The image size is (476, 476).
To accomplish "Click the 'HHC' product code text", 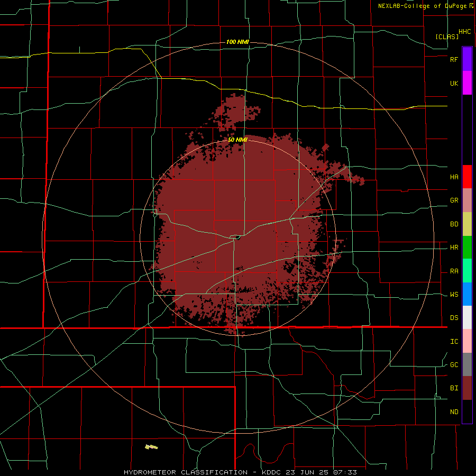I will tap(464, 32).
